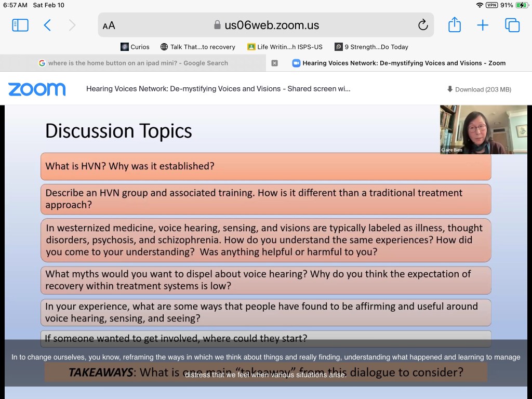
Task: Select the Hearing Voices Network Zoom tab
Action: (x=399, y=63)
